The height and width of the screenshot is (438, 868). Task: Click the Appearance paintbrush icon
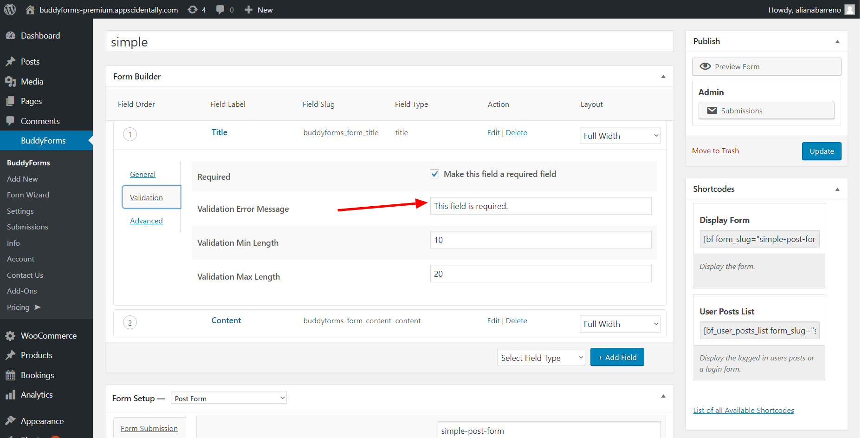11,421
